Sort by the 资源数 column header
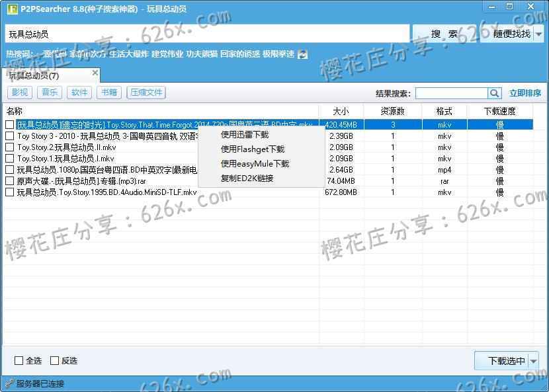This screenshot has height=392, width=549. (x=393, y=111)
